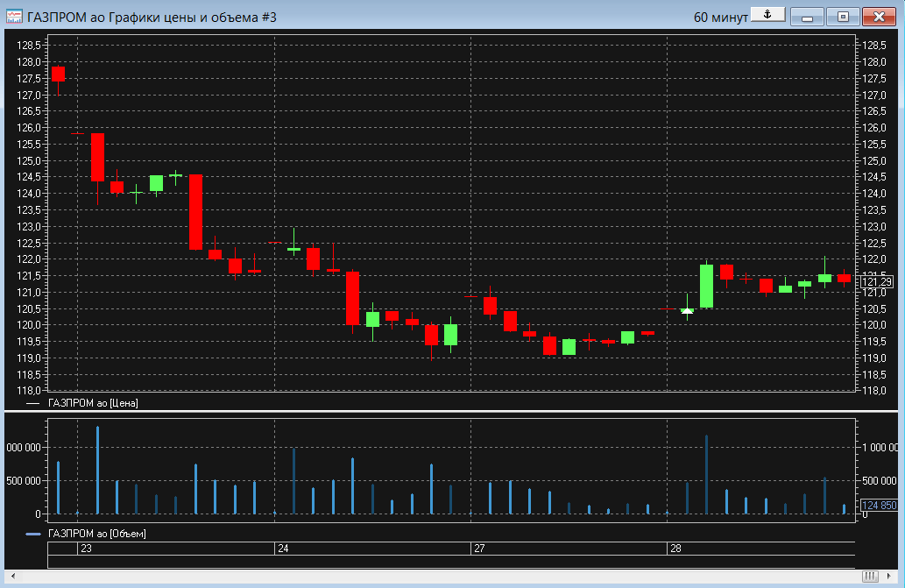Close the ГАЗПРОМ chart window
Image resolution: width=905 pixels, height=588 pixels.
(x=879, y=17)
